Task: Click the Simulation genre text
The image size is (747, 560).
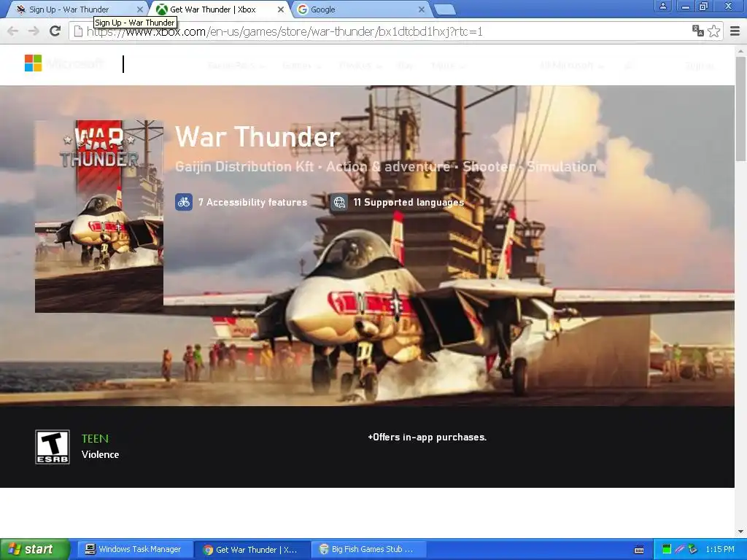Action: [562, 167]
